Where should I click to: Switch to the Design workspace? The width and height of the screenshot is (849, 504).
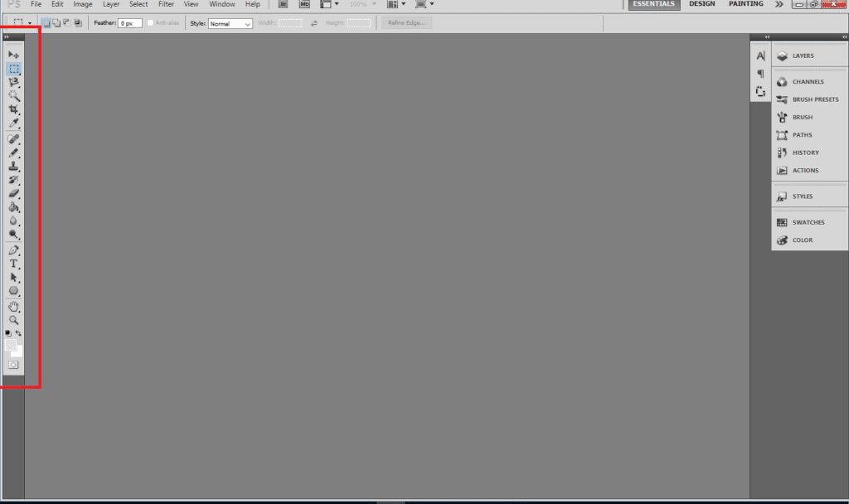[x=701, y=4]
